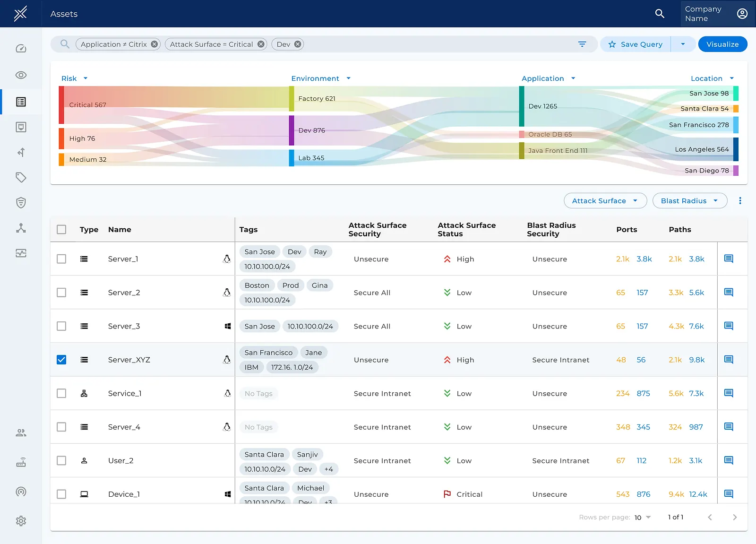Open the tags icon in sidebar
756x544 pixels.
(21, 177)
